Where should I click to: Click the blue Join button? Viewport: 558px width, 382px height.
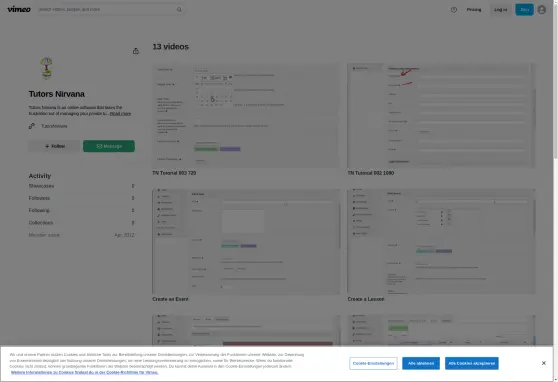[x=524, y=10]
